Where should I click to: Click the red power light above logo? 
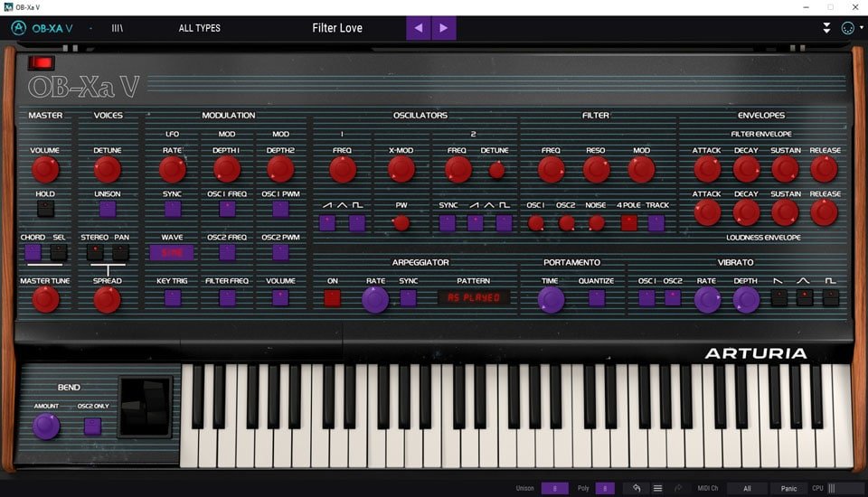(x=42, y=62)
